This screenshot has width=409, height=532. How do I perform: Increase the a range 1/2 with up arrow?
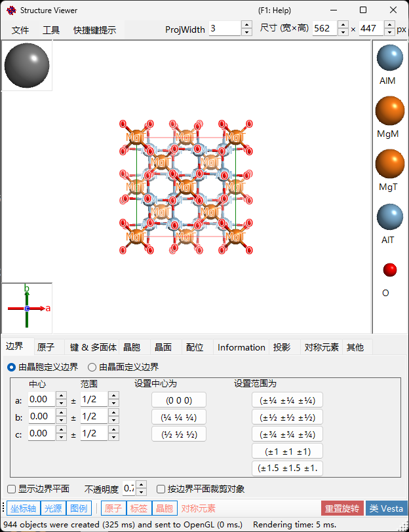pos(113,396)
